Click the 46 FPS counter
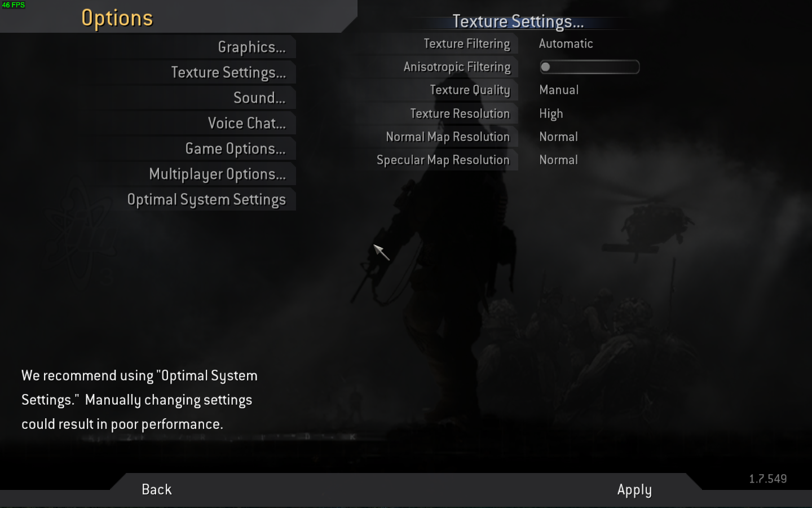The width and height of the screenshot is (812, 508). point(14,5)
